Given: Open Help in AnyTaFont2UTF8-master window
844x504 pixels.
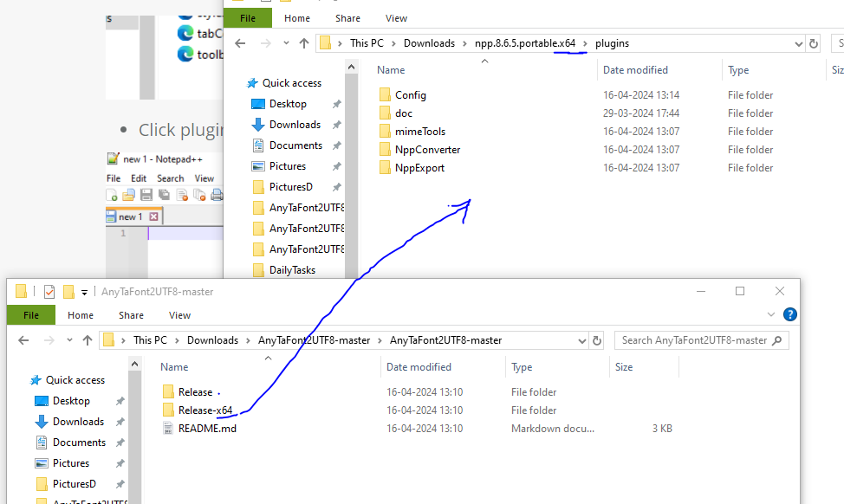Looking at the screenshot, I should (789, 315).
